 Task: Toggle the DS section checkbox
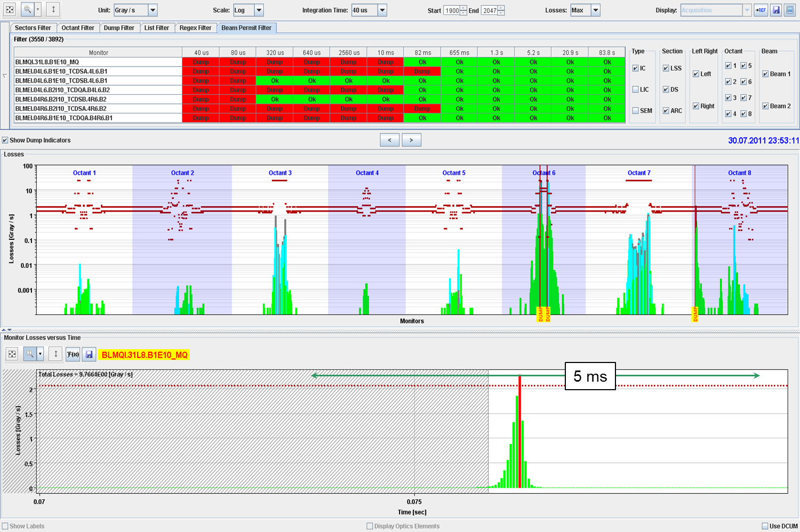pyautogui.click(x=666, y=90)
